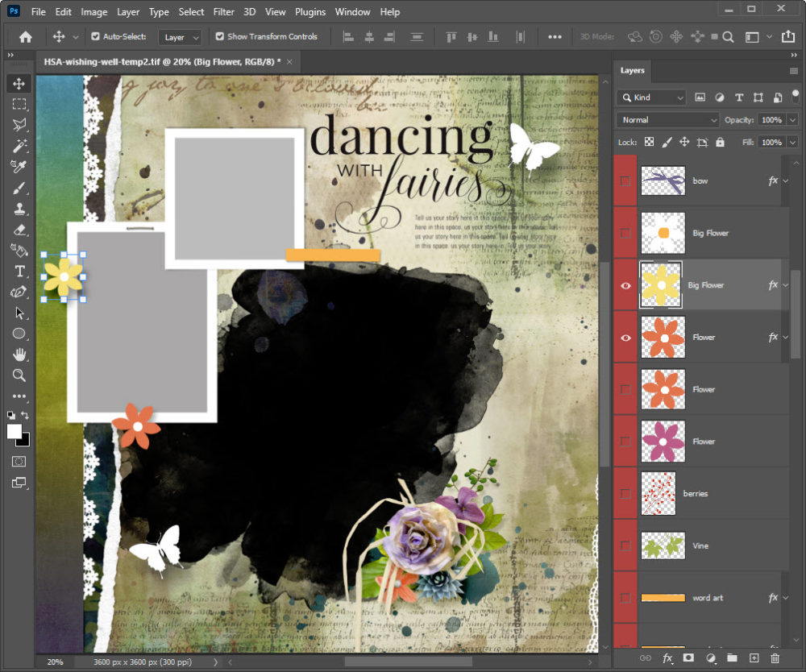Viewport: 806px width, 672px height.
Task: Click the foreground color swatch
Action: pyautogui.click(x=15, y=432)
